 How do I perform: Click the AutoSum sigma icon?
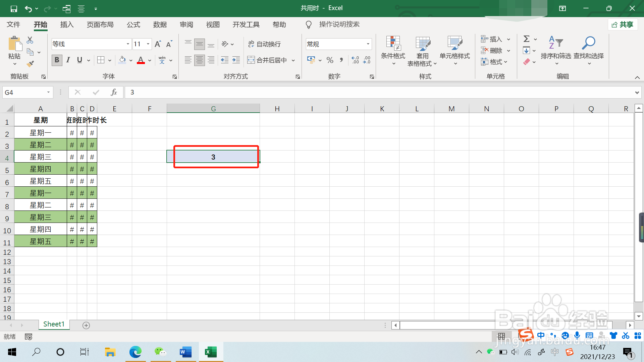[x=527, y=39]
